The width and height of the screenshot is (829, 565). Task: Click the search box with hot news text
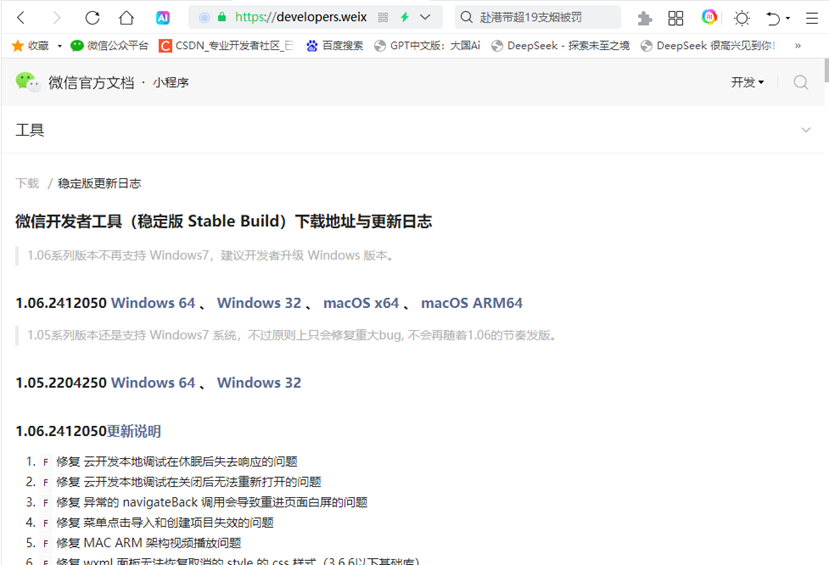tap(538, 17)
